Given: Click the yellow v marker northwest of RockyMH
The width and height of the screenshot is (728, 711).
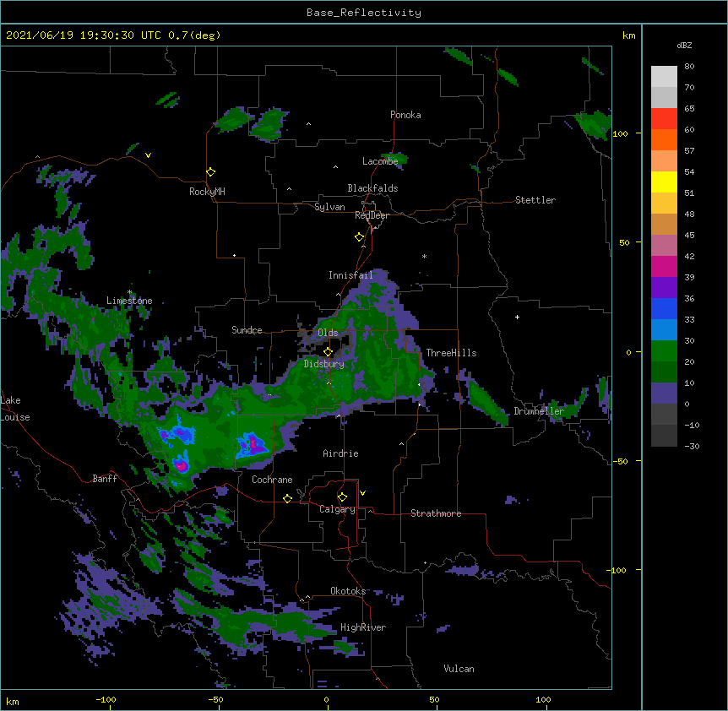Looking at the screenshot, I should pyautogui.click(x=148, y=155).
